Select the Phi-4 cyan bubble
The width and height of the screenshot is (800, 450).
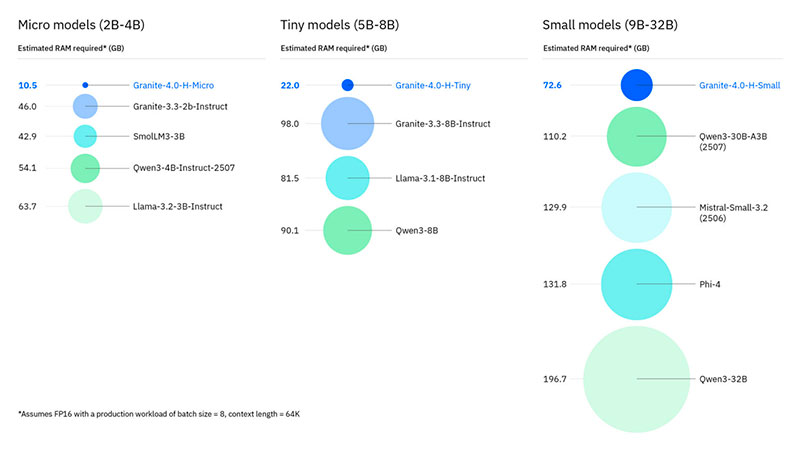click(x=637, y=284)
